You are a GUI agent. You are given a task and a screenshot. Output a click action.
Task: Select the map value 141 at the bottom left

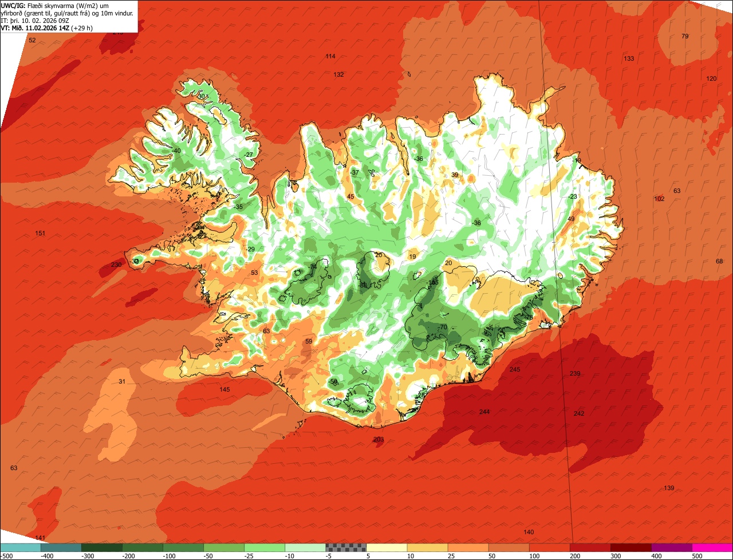(40, 538)
